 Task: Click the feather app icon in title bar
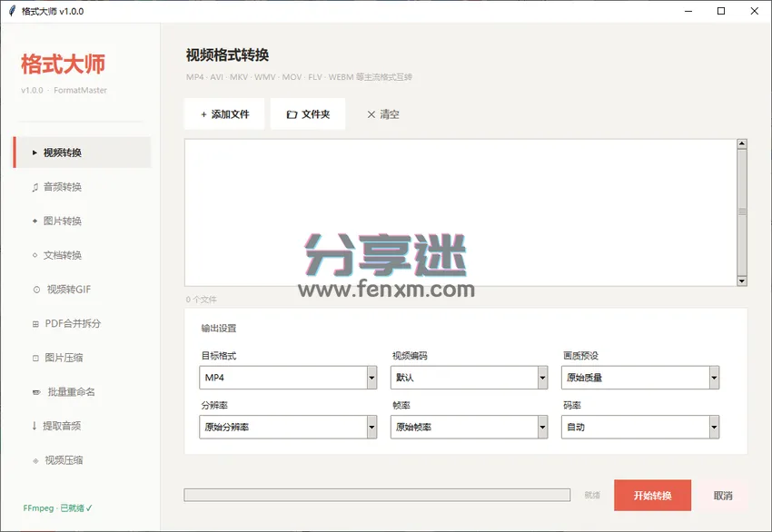pyautogui.click(x=12, y=11)
